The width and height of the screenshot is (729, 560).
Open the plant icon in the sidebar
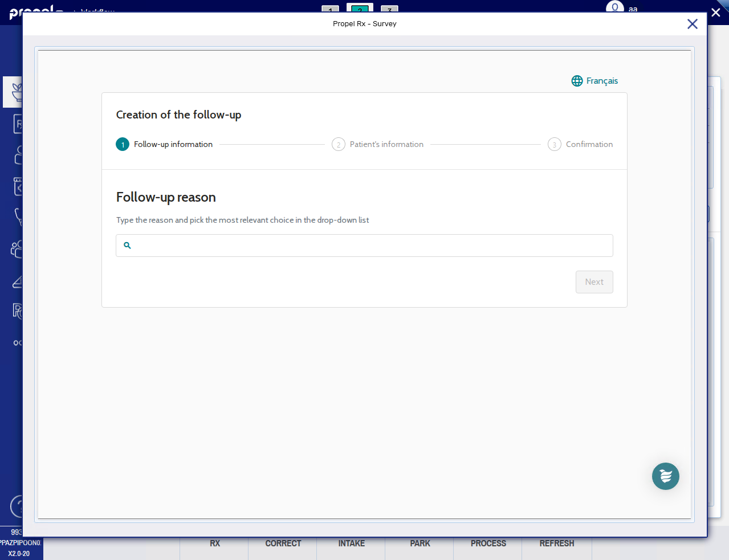[16, 92]
